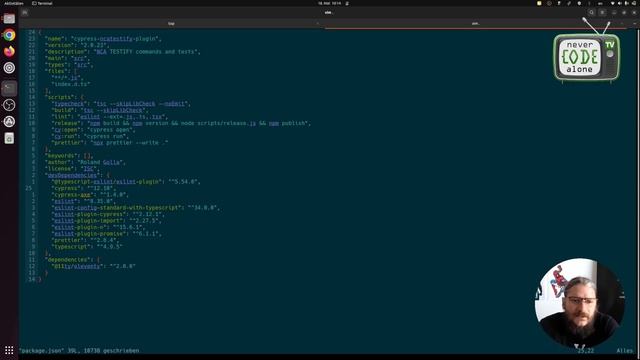Viewport: 640px width, 360px height.
Task: Click the Never Code Alone TV logo
Action: 587,58
